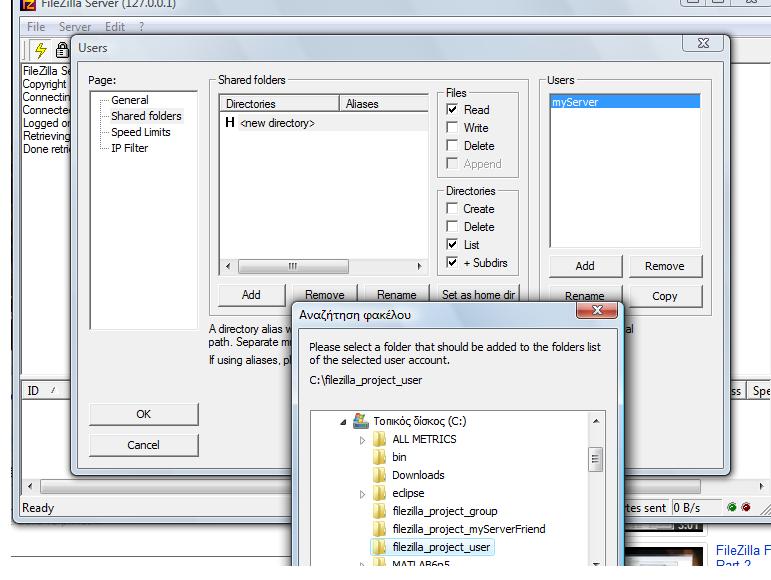
Task: Click the FileZilla Server title bar icon
Action: pyautogui.click(x=28, y=4)
